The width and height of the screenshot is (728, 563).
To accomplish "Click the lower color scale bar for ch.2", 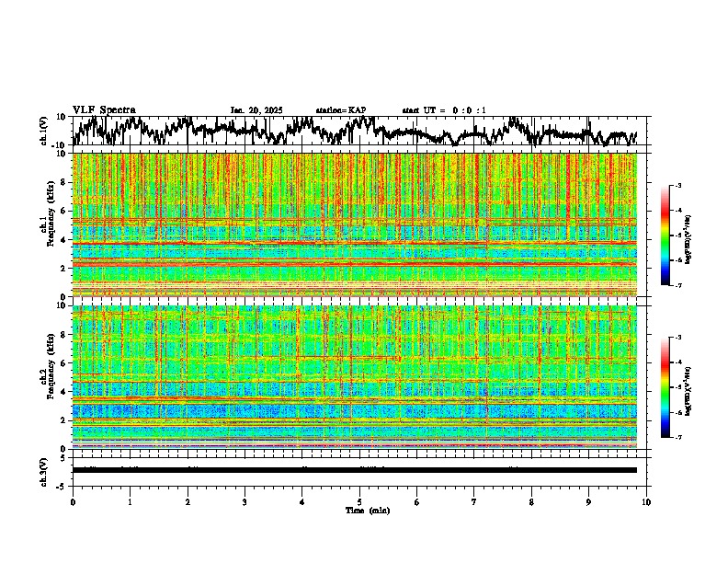I will tap(665, 387).
